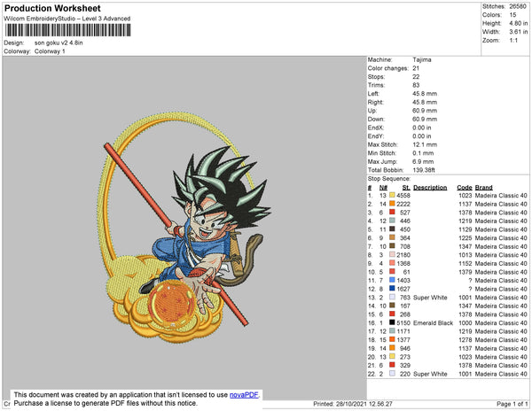This screenshot has height=411, width=532.
Task: Select the red swatch in stop row 3
Action: (392, 212)
